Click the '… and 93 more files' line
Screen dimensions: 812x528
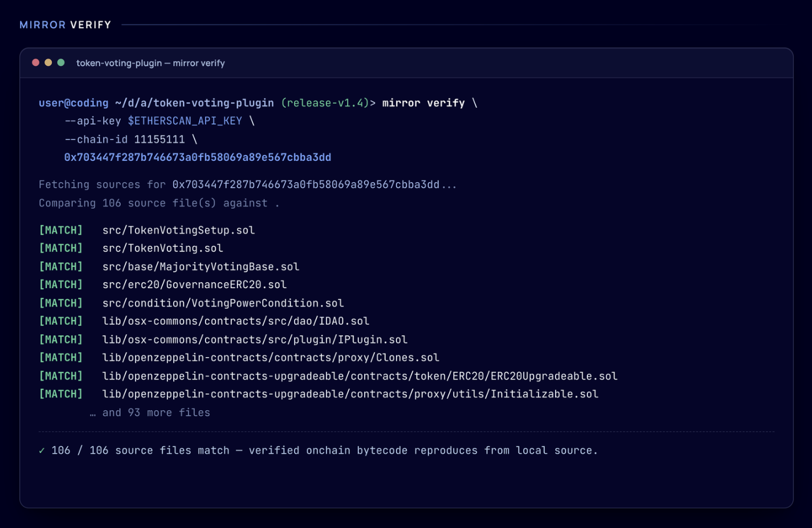(x=150, y=413)
